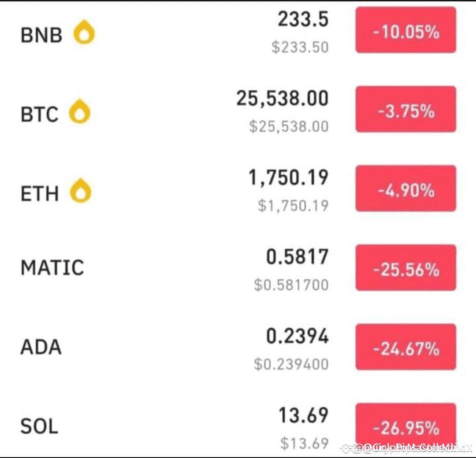Tap the ETH -4.90% change badge
The height and width of the screenshot is (458, 476).
pyautogui.click(x=406, y=188)
